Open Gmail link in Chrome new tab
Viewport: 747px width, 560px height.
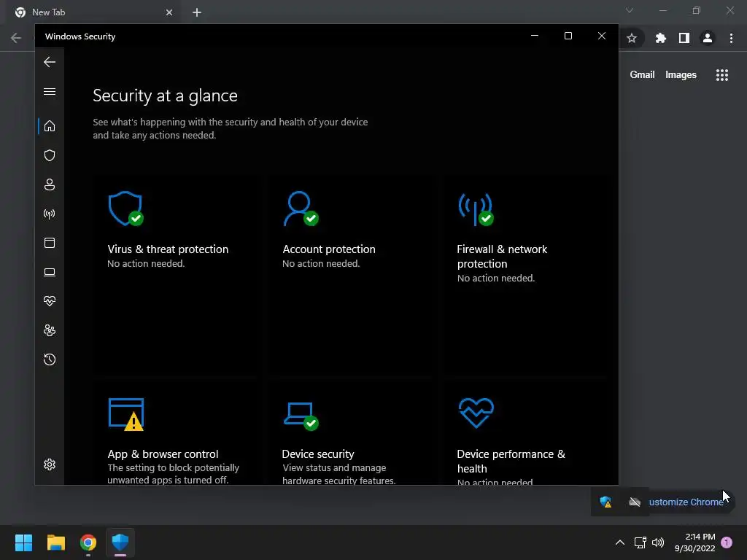642,75
